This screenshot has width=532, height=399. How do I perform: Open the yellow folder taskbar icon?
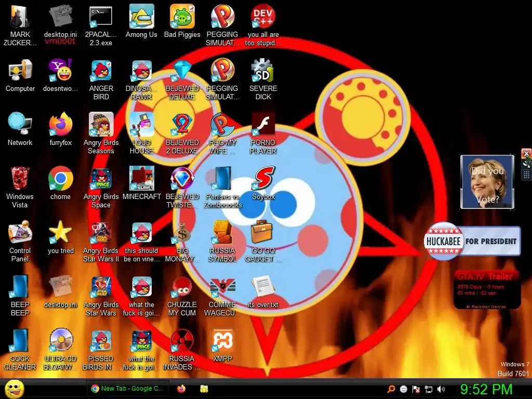pos(204,389)
